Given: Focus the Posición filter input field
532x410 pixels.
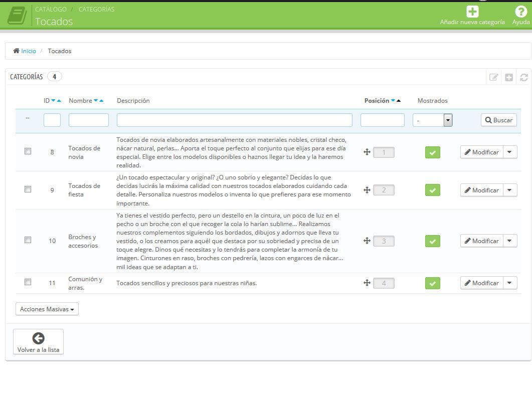Looking at the screenshot, I should pos(383,120).
